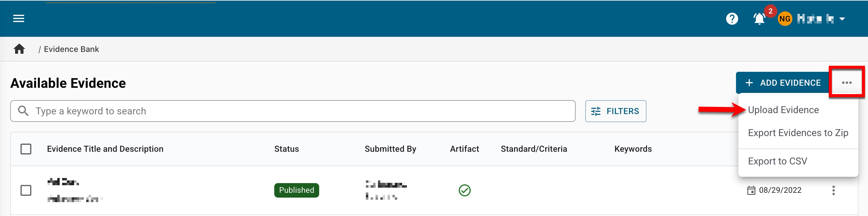Click the Add Evidence button
This screenshot has width=868, height=216.
(x=782, y=83)
